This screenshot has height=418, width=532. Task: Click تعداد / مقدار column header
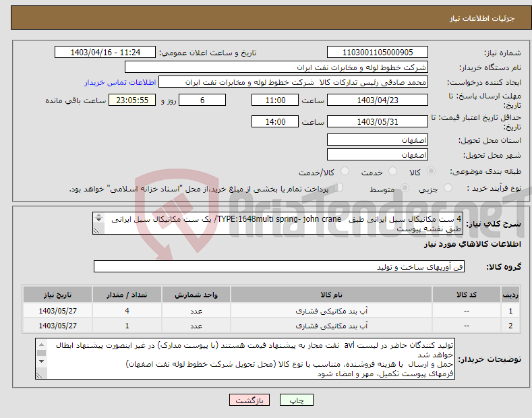(127, 295)
